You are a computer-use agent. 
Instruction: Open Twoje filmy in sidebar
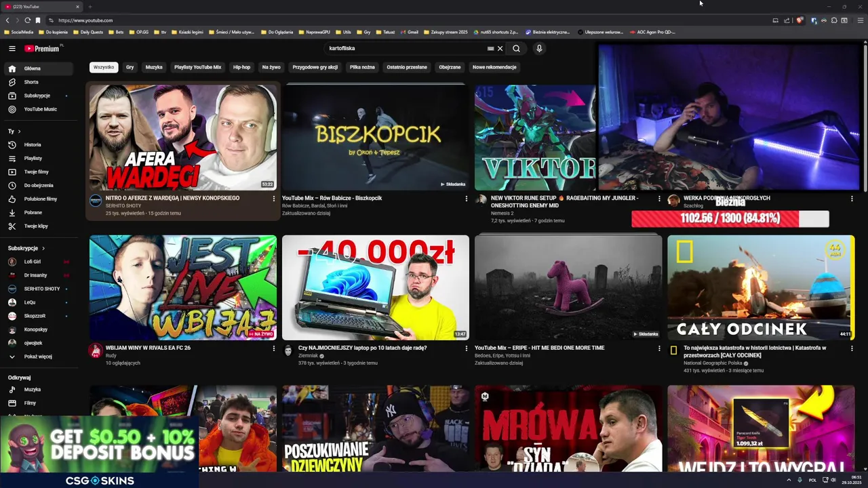pyautogui.click(x=36, y=171)
